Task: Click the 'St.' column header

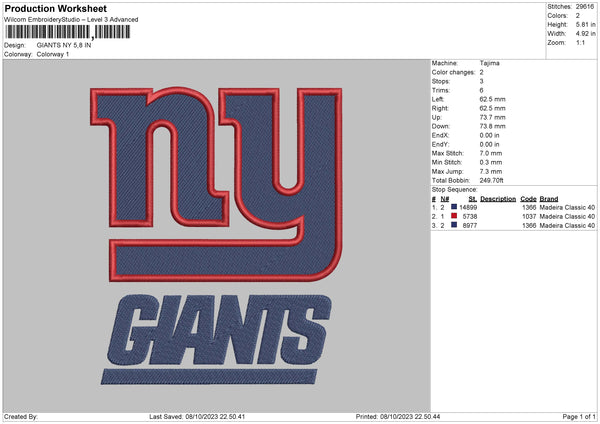Action: 473,199
